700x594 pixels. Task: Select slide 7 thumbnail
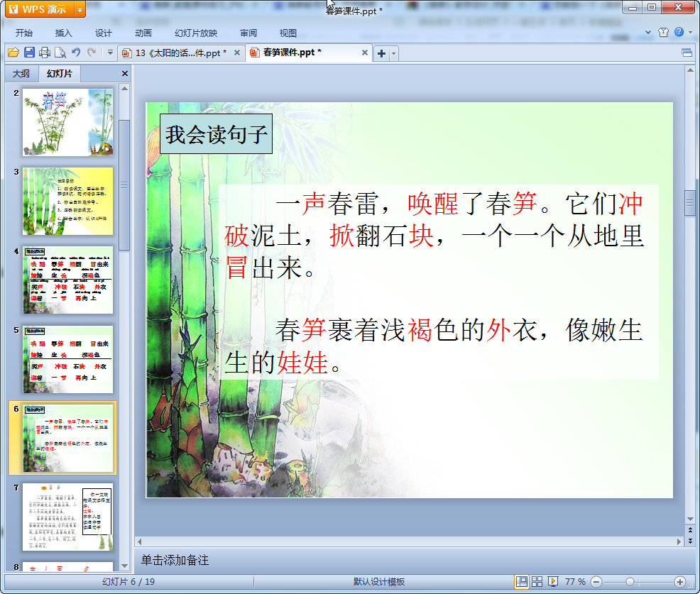[x=68, y=517]
